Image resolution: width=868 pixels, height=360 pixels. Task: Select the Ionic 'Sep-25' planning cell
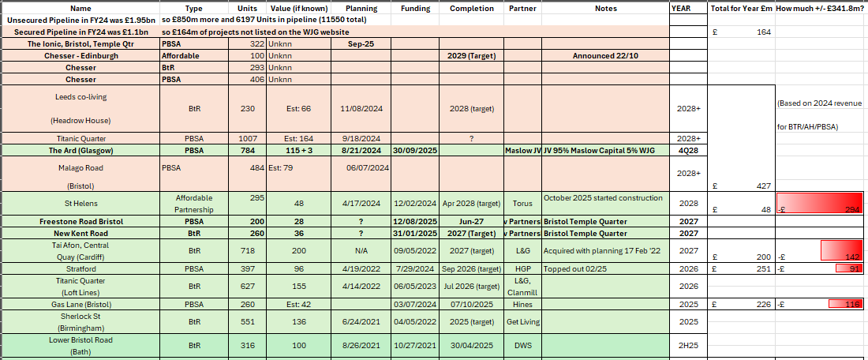[x=361, y=43]
